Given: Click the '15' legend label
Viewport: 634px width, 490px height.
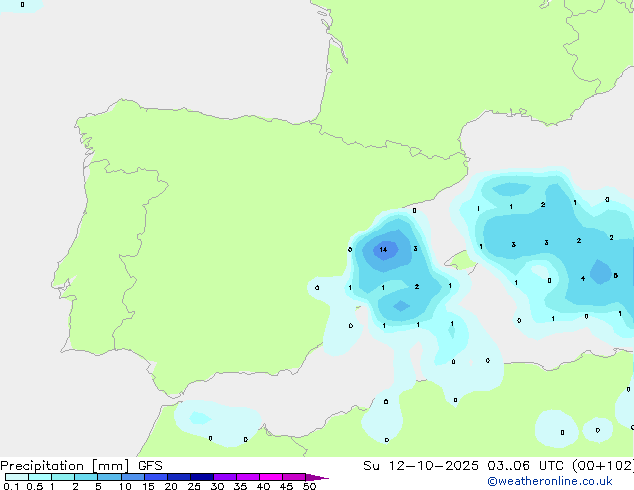Looking at the screenshot, I should point(148,486).
